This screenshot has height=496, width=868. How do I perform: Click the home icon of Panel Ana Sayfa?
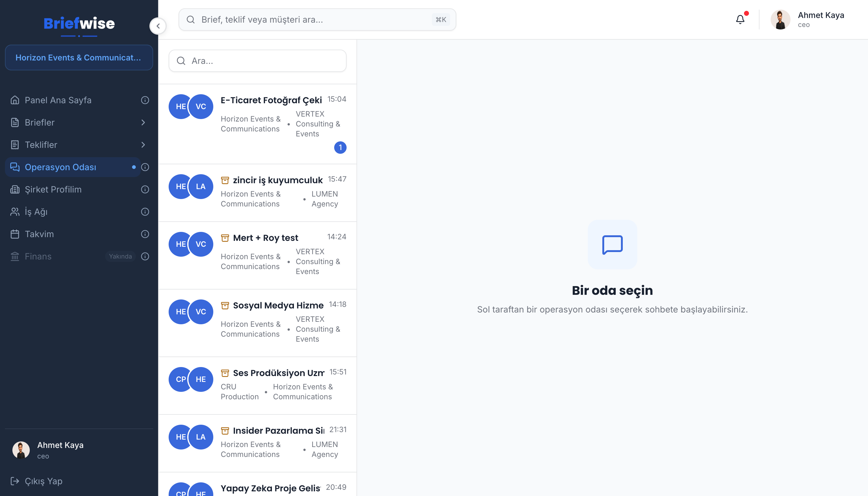[x=15, y=100]
